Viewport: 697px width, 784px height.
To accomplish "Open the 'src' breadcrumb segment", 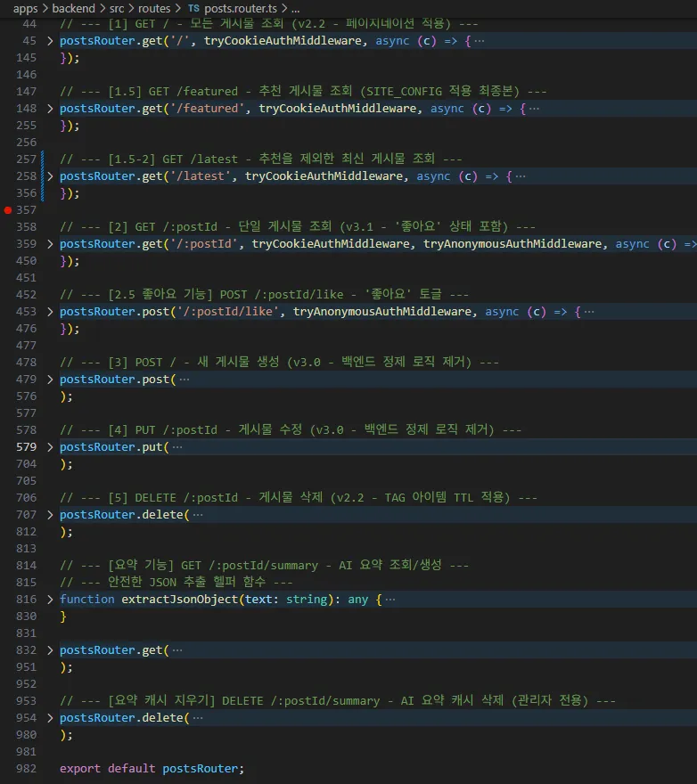I will tap(117, 9).
